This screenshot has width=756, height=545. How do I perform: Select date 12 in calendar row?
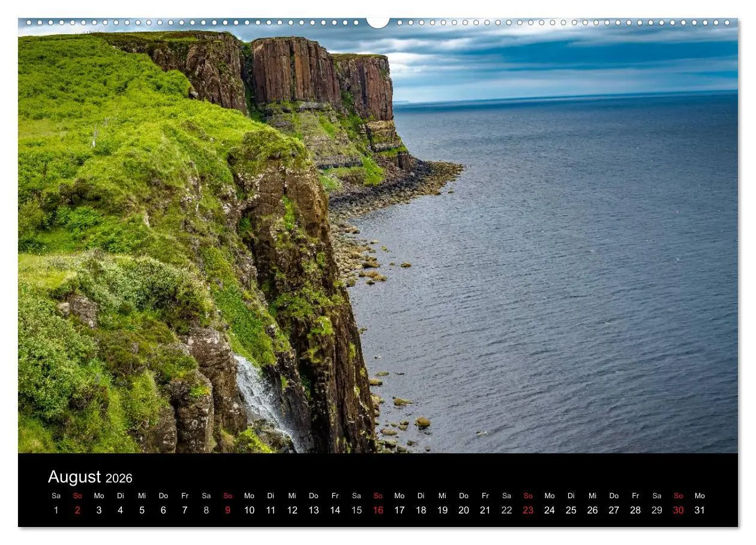[x=292, y=510]
